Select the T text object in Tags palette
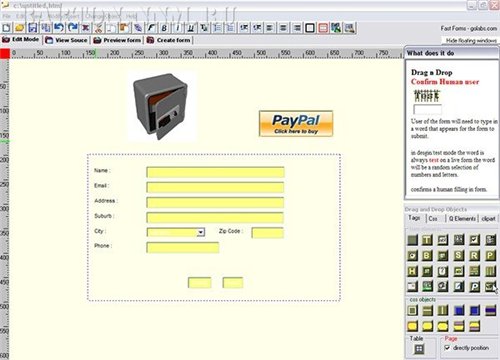500x360 pixels. click(427, 240)
